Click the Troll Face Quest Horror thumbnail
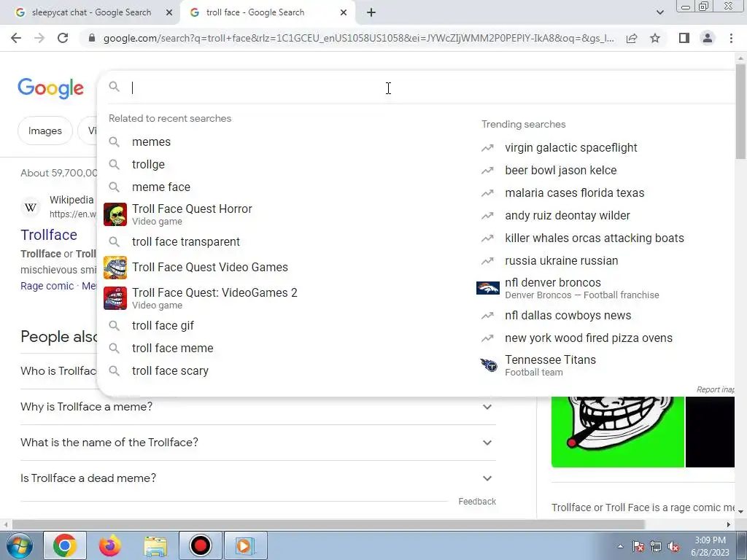Screen dimensions: 747x560 pyautogui.click(x=115, y=214)
